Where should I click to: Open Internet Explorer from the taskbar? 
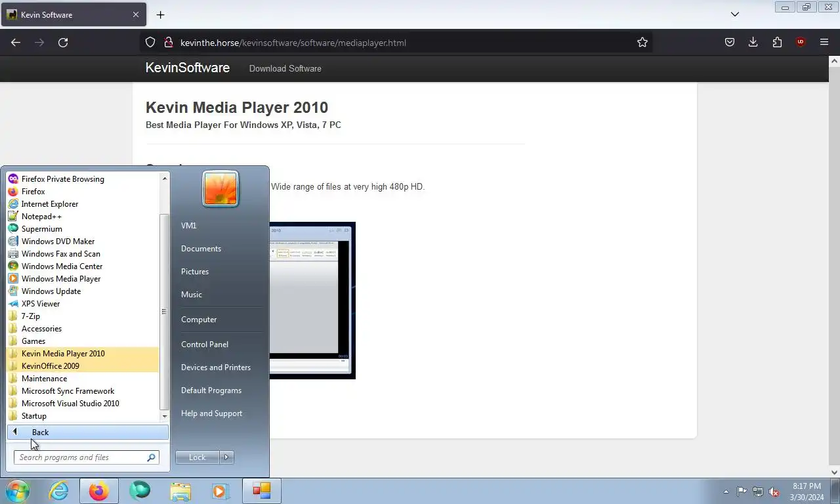[x=59, y=491]
